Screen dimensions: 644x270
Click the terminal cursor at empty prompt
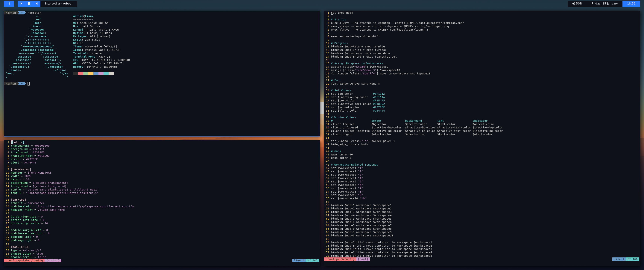(28, 84)
